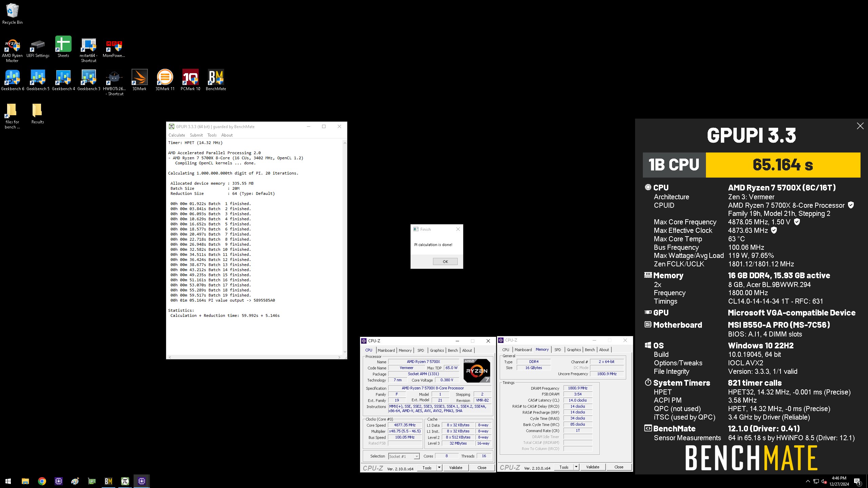This screenshot has height=488, width=868.
Task: Select Geekbench 5 desktop icon
Action: [x=38, y=81]
